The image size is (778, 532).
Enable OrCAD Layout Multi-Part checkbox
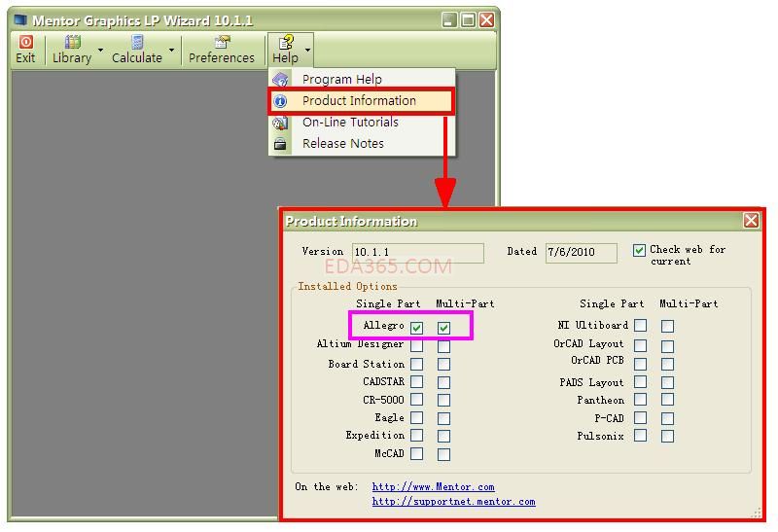(x=667, y=345)
